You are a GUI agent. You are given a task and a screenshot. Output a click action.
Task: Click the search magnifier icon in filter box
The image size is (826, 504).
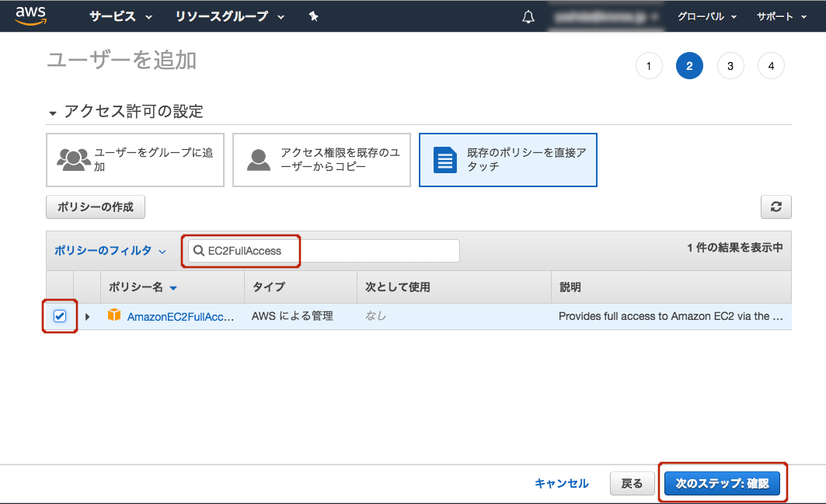[199, 251]
